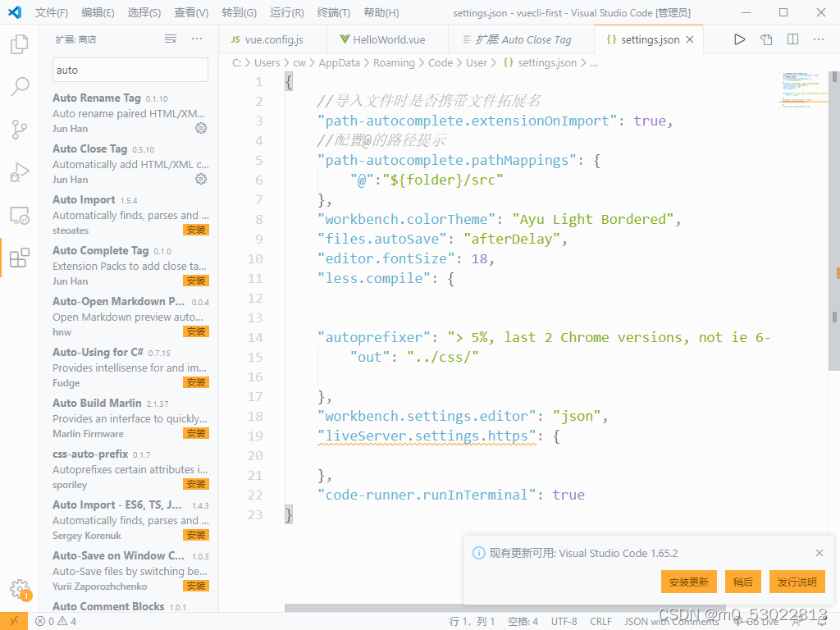
Task: Change line ending via CRLF
Action: coord(601,622)
